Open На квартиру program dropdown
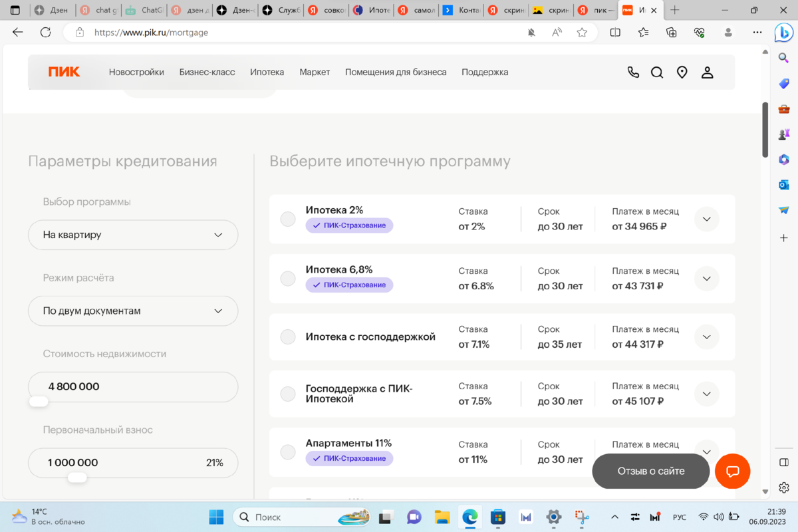 pos(133,235)
